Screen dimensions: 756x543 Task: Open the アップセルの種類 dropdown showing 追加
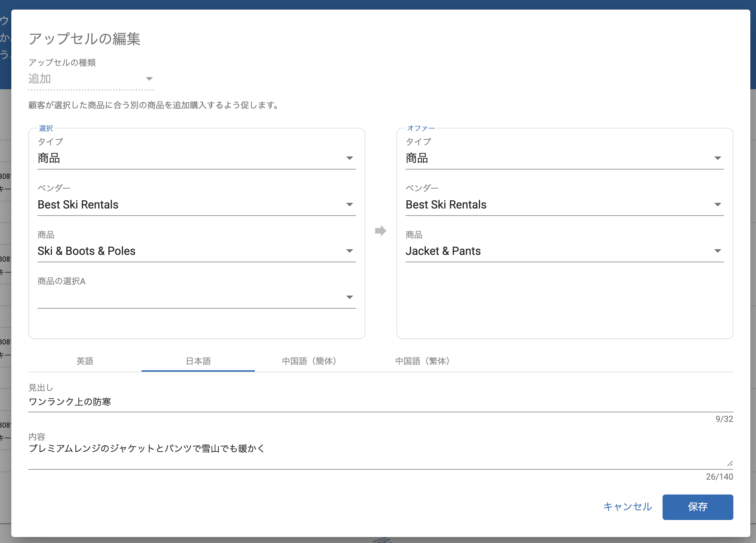[89, 79]
